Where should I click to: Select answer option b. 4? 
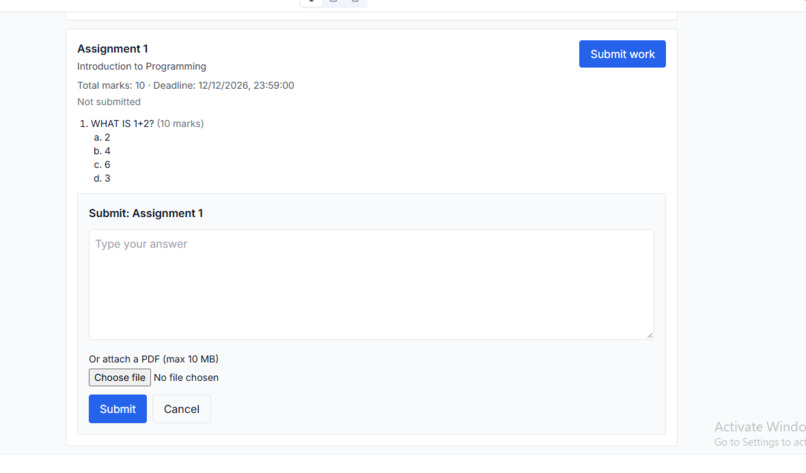tap(102, 151)
